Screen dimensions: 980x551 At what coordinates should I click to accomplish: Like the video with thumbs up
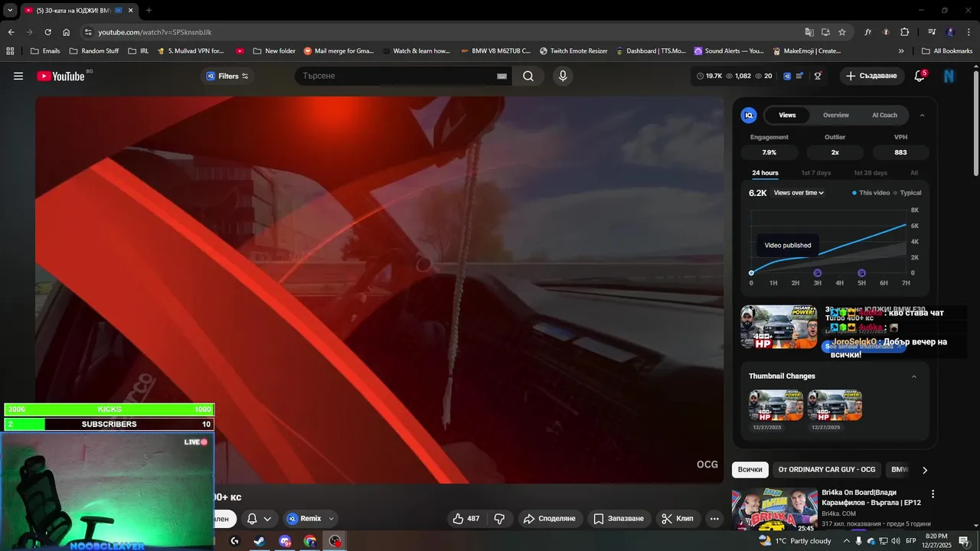point(465,518)
